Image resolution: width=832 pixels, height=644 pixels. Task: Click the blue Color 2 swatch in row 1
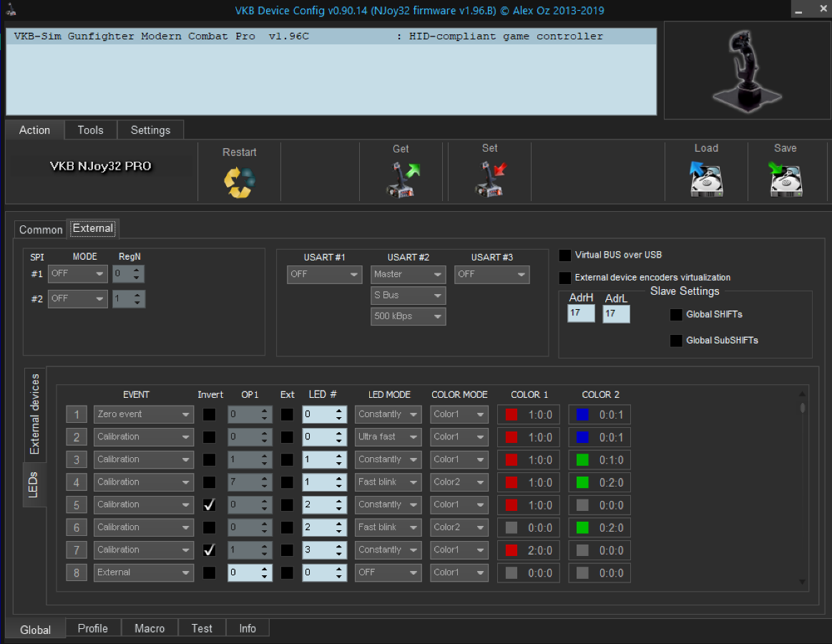[x=582, y=414]
